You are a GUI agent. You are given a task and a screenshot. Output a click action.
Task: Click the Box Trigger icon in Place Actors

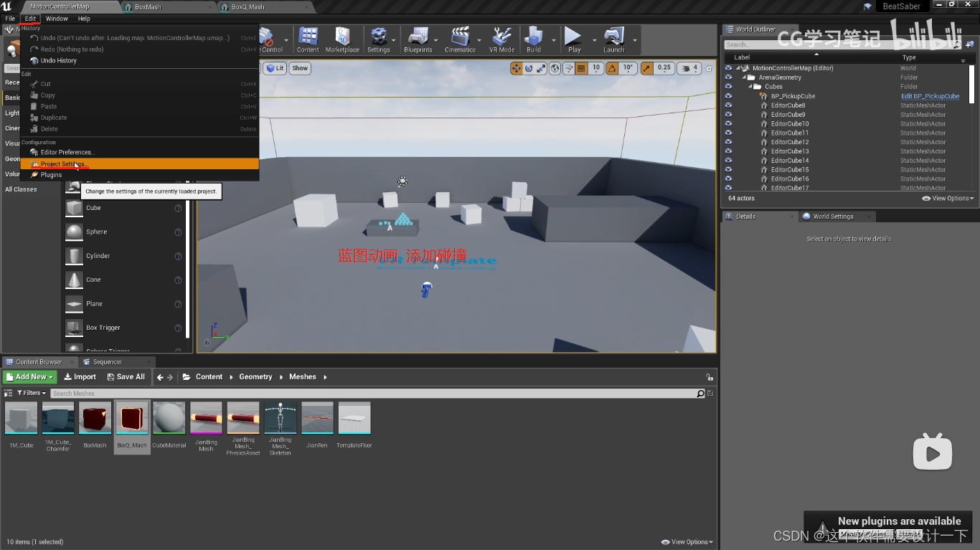(74, 328)
